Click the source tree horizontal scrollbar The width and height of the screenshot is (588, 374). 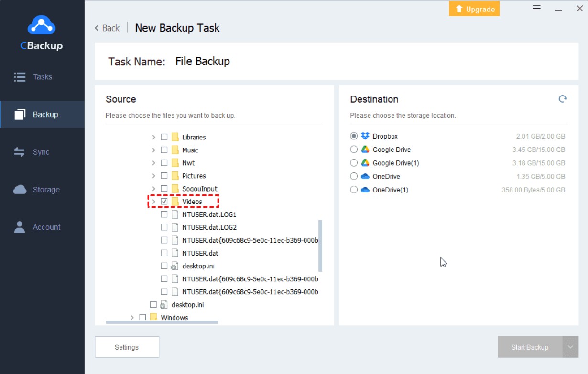pyautogui.click(x=162, y=322)
